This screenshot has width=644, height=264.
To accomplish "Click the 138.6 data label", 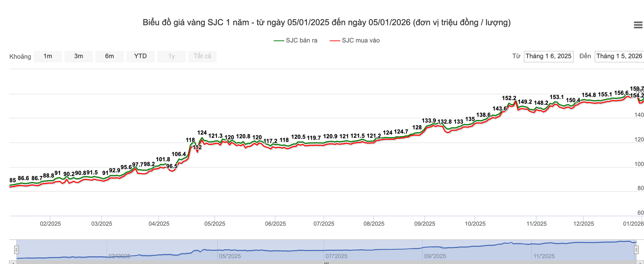I will pos(483,115).
